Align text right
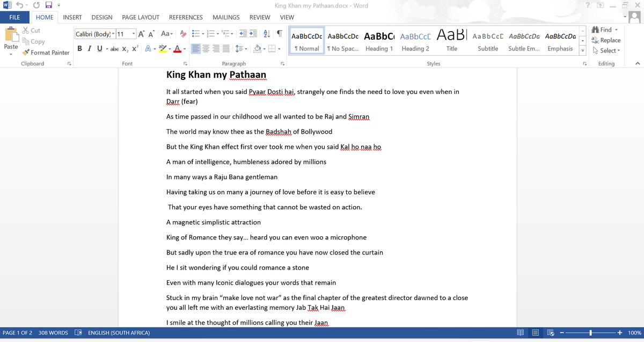Image resolution: width=644 pixels, height=342 pixels. [216, 49]
